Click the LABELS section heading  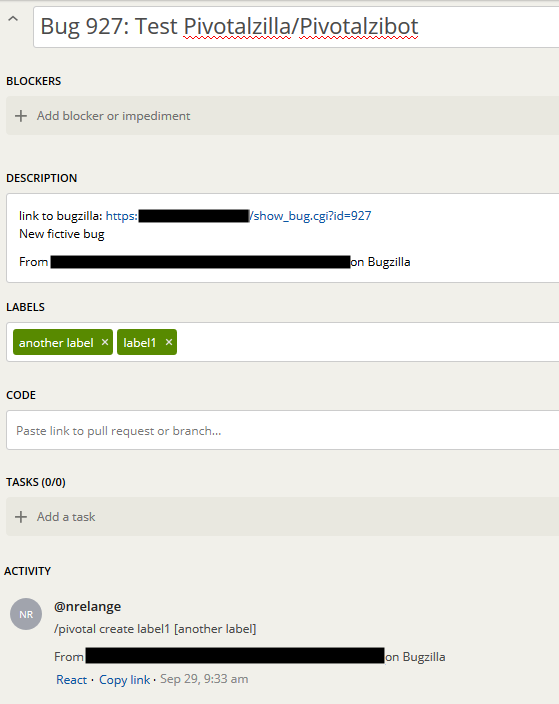pos(26,307)
